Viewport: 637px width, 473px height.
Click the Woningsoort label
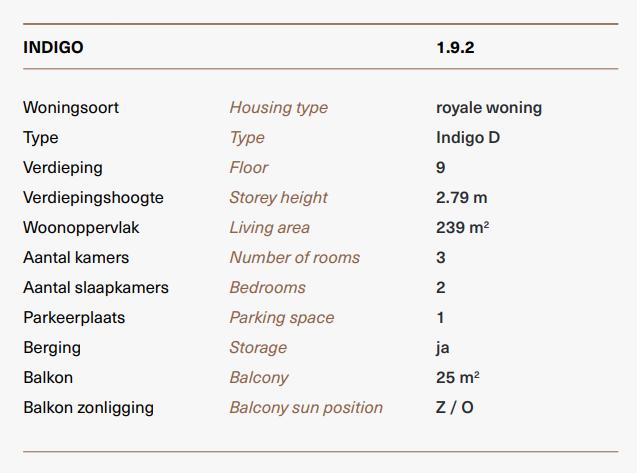click(71, 108)
